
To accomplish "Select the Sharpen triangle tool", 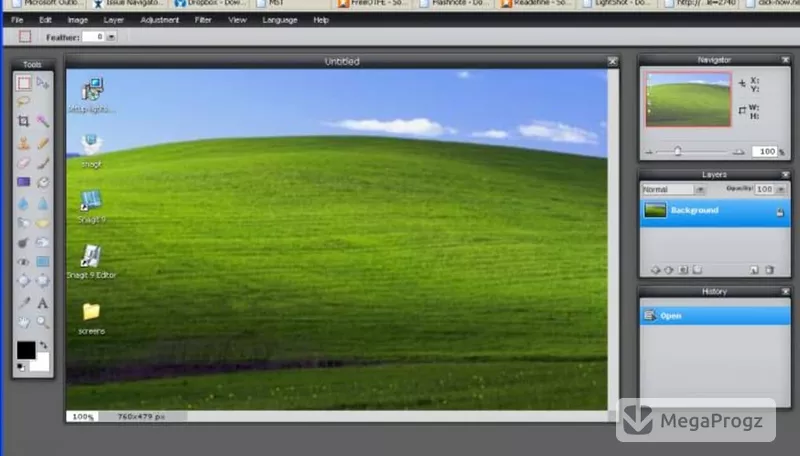I will (43, 204).
